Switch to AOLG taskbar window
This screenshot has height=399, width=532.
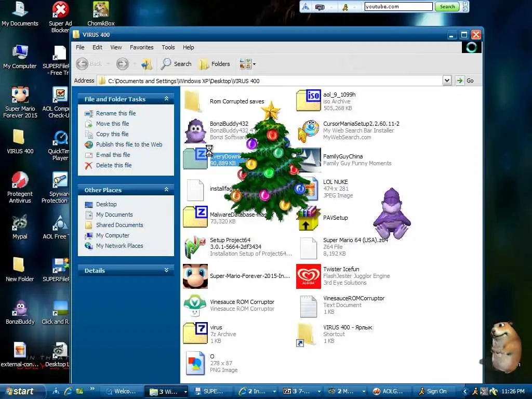point(389,391)
